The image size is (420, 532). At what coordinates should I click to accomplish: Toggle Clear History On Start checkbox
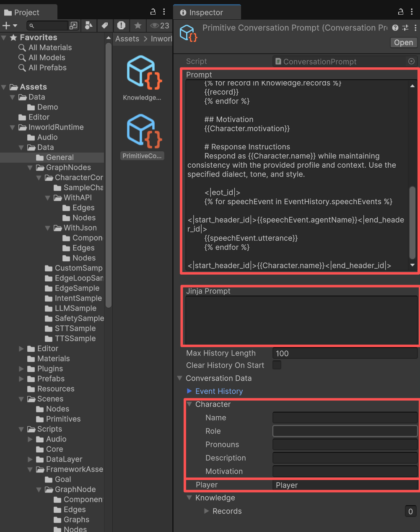tap(277, 365)
